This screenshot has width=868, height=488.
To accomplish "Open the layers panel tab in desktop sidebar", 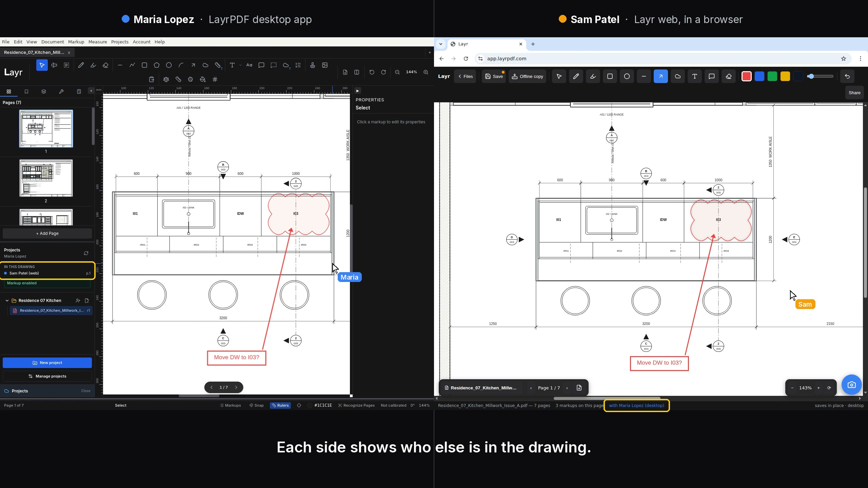I will click(44, 91).
